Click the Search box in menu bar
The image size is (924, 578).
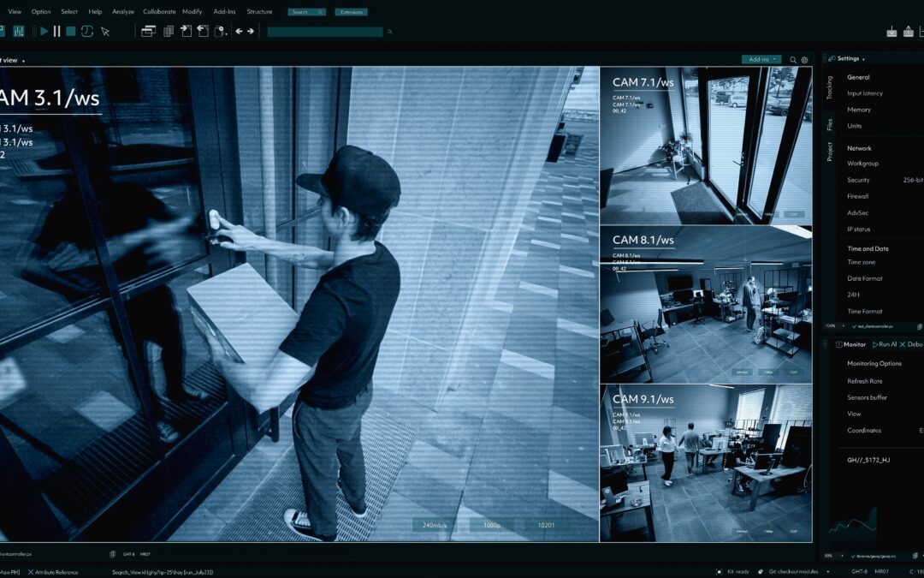pyautogui.click(x=307, y=12)
